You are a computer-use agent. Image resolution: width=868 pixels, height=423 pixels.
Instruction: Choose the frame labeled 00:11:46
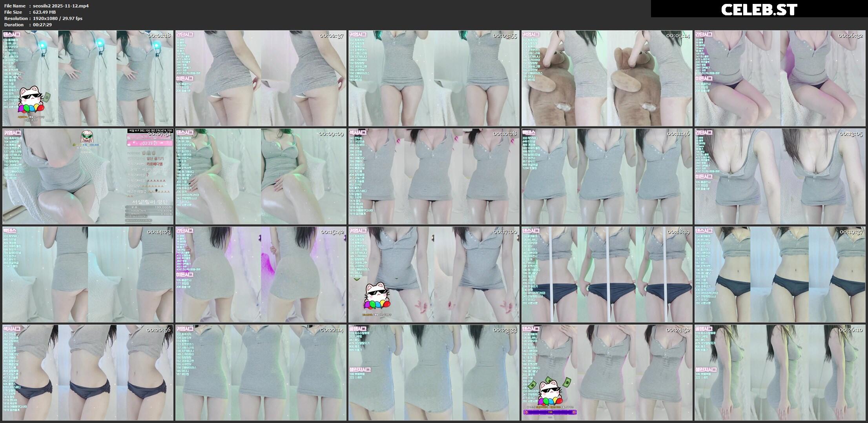(607, 177)
